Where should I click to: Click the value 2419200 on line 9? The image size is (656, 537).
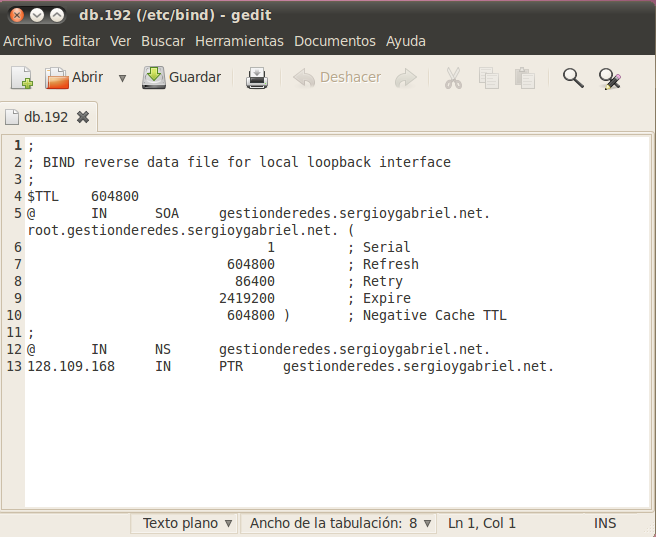(x=247, y=298)
